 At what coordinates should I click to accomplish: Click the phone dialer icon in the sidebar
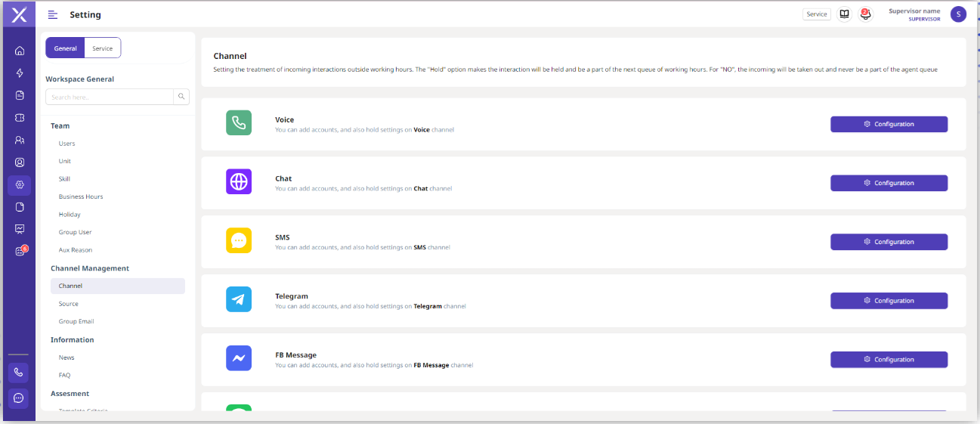pos(19,373)
